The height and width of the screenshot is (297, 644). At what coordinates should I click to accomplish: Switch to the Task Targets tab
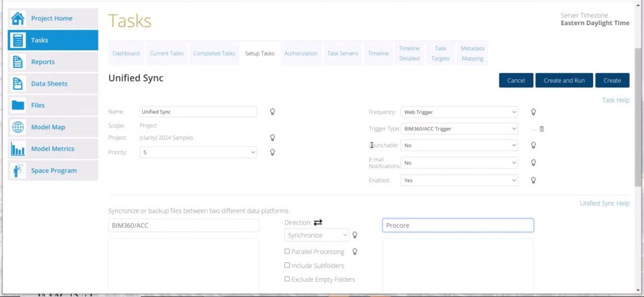pyautogui.click(x=440, y=53)
